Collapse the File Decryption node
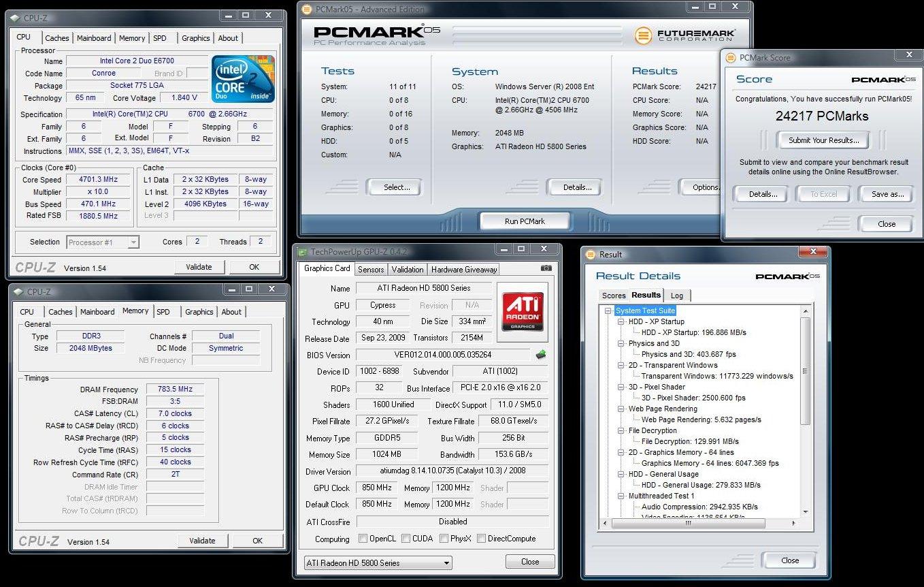The height and width of the screenshot is (587, 924). (621, 430)
